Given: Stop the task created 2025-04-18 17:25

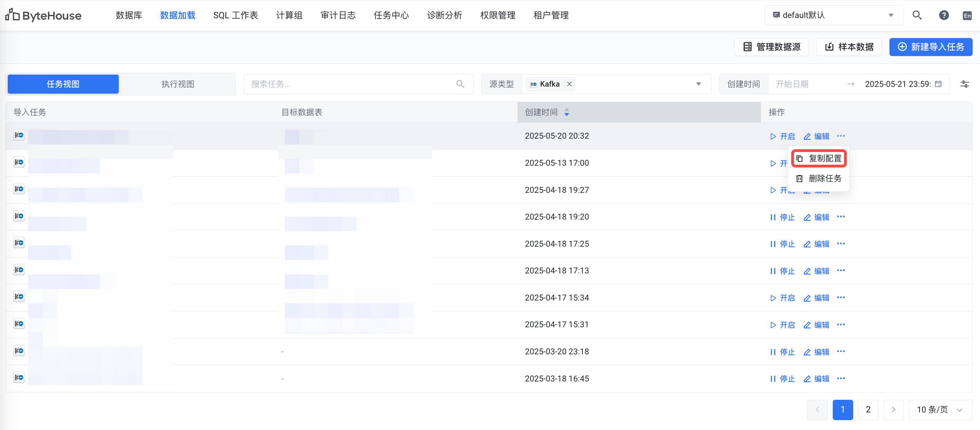Looking at the screenshot, I should pos(782,244).
